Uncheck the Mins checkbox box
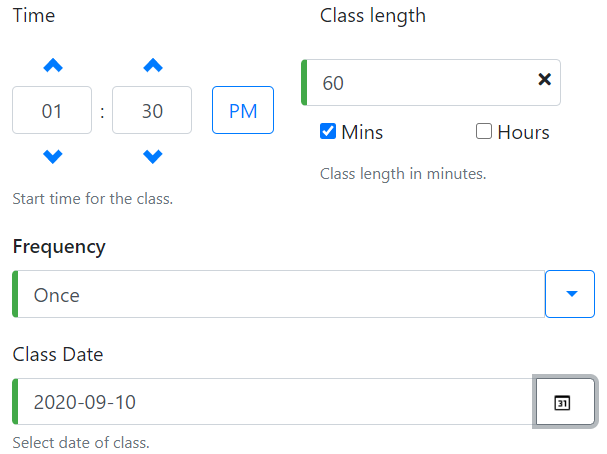This screenshot has height=454, width=607. point(328,132)
